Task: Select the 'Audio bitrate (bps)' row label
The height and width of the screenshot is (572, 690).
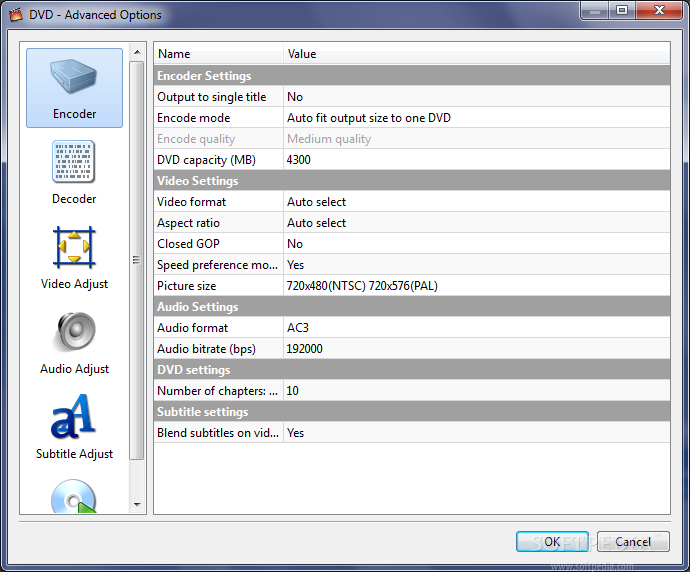Action: coord(206,349)
